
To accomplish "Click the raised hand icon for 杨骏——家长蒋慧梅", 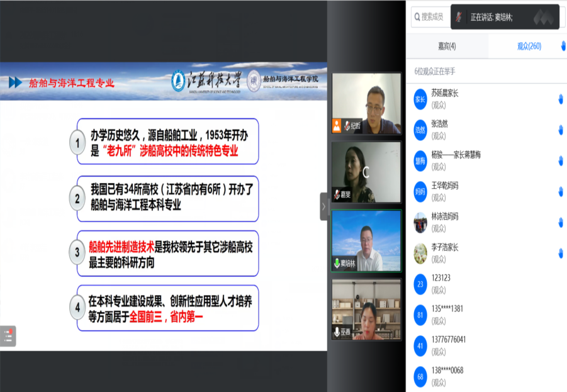I will point(560,160).
